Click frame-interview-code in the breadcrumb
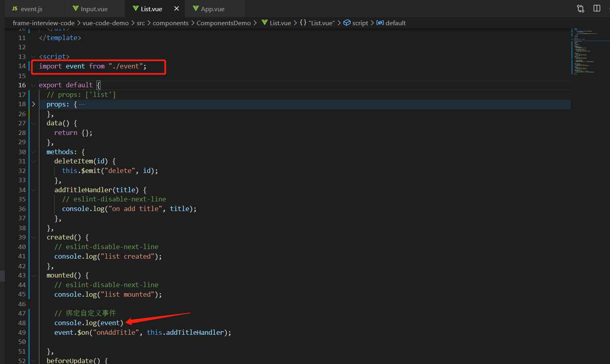 point(44,23)
